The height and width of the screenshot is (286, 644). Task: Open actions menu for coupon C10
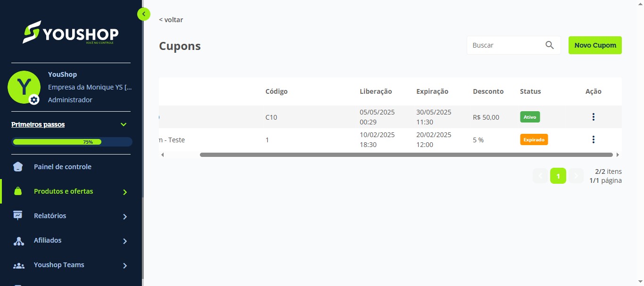[593, 117]
